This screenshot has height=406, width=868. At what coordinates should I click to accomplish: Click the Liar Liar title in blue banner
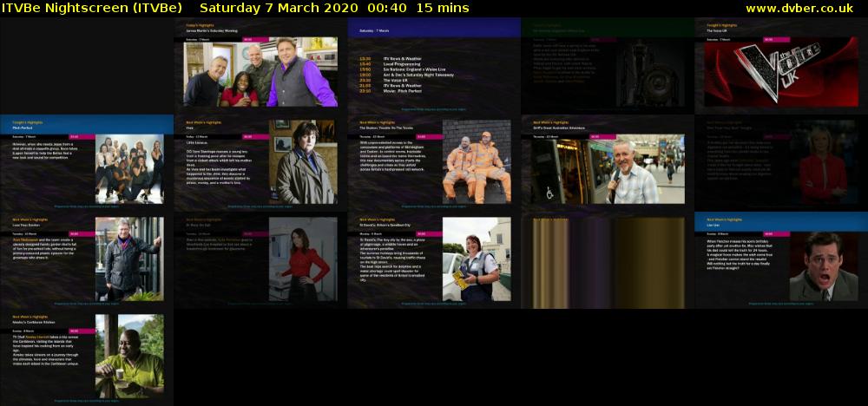point(713,226)
